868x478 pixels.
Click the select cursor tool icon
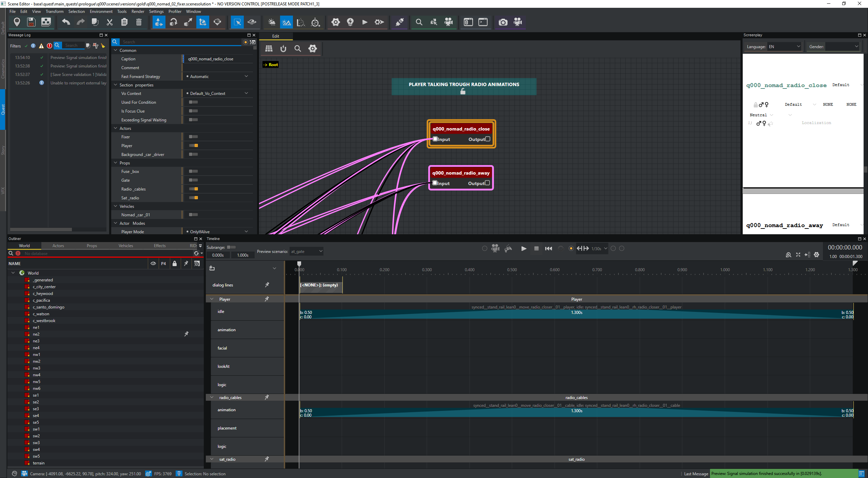click(x=237, y=22)
